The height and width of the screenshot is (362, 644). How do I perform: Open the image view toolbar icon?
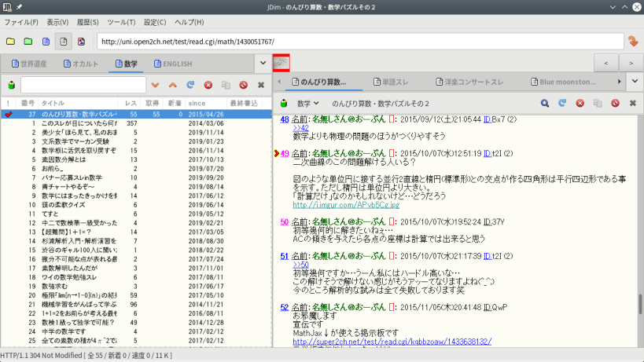[81, 42]
